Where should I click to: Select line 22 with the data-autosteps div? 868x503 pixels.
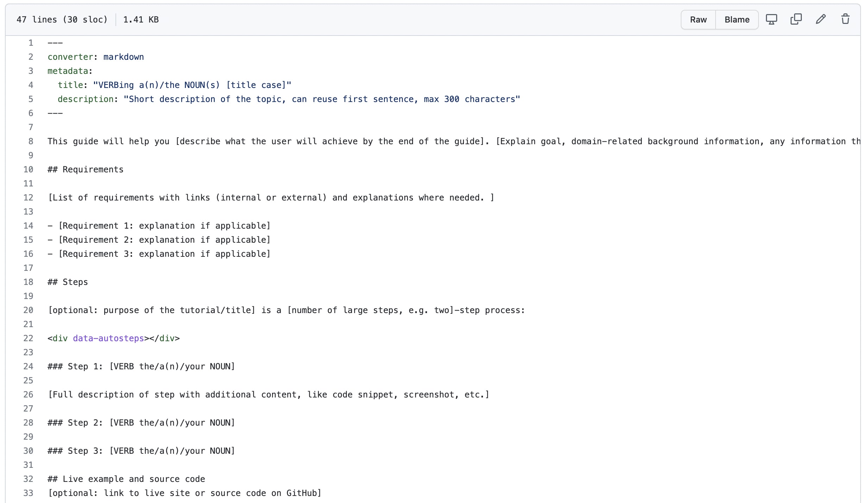28,338
